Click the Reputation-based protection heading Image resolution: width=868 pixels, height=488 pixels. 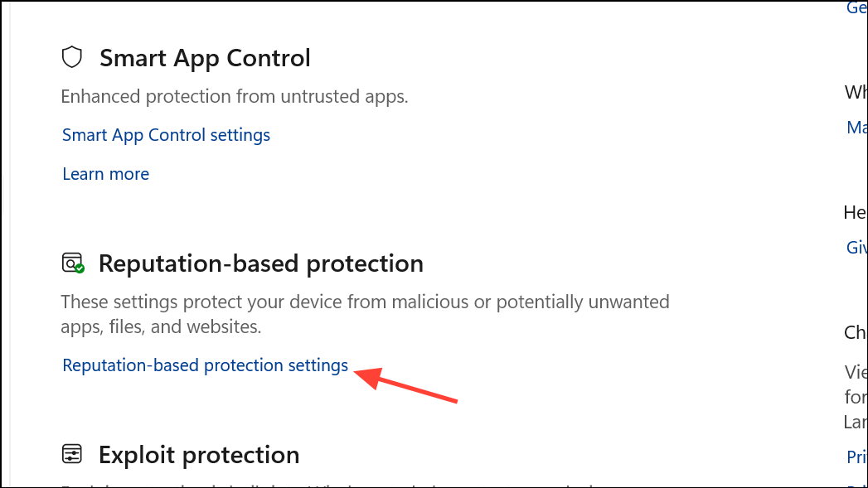[x=260, y=263]
